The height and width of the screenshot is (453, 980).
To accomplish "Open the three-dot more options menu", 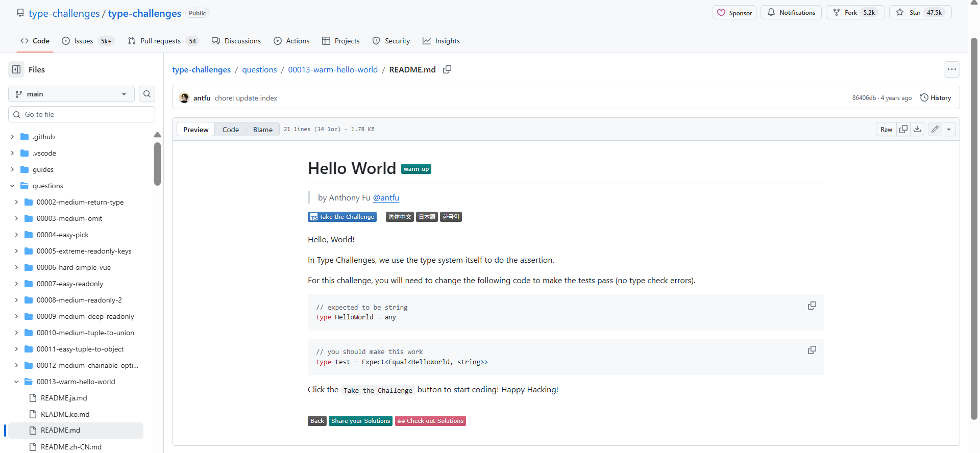I will point(951,69).
